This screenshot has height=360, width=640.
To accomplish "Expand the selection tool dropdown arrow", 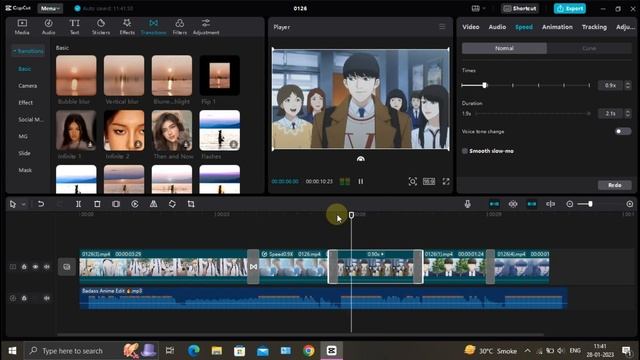I will (x=24, y=204).
